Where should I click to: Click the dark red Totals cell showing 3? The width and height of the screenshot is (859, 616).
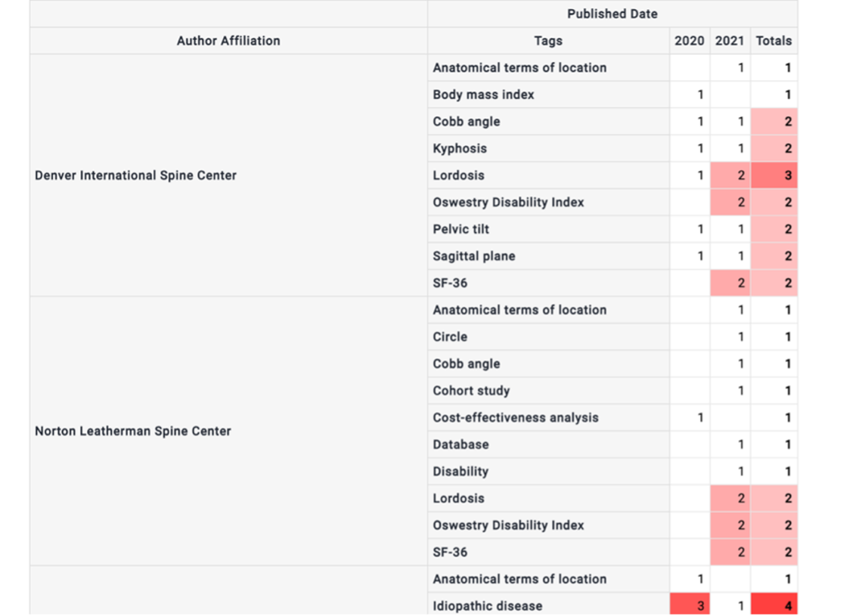(774, 175)
